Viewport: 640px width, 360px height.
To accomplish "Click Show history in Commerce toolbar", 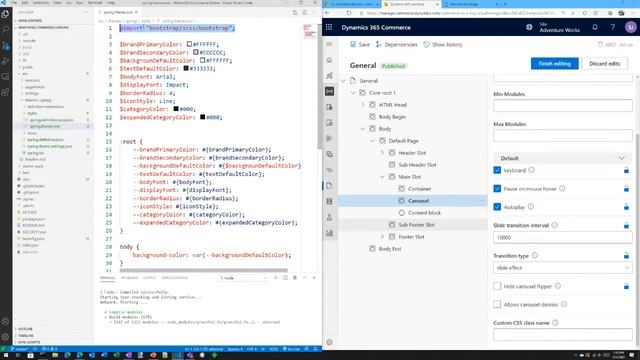I will pyautogui.click(x=442, y=44).
